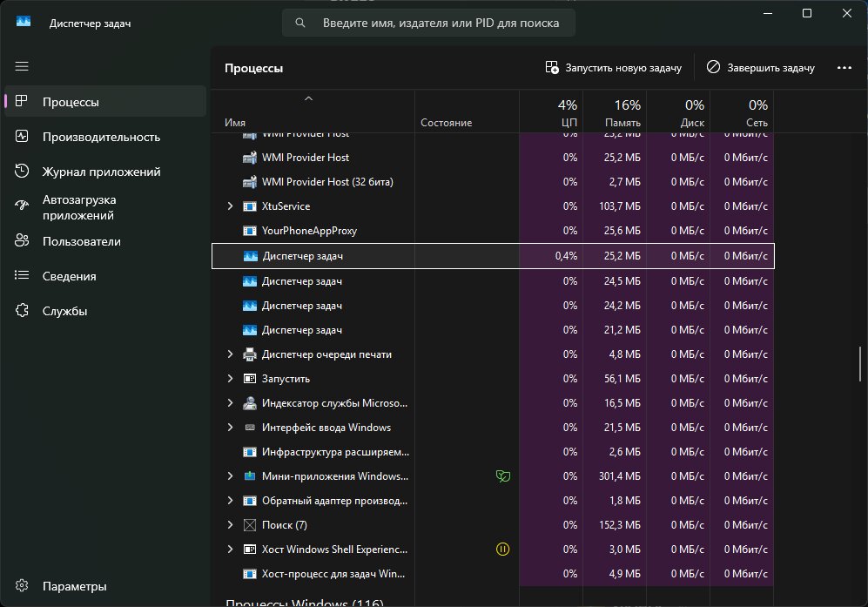Expand the XtuService process group
Viewport: 868px width, 607px height.
click(230, 206)
